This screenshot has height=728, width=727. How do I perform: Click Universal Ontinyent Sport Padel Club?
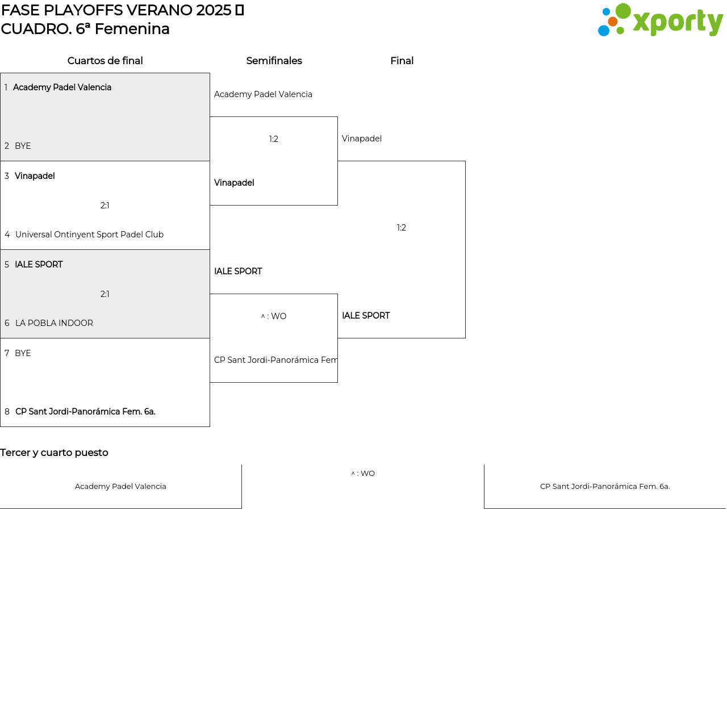click(89, 235)
